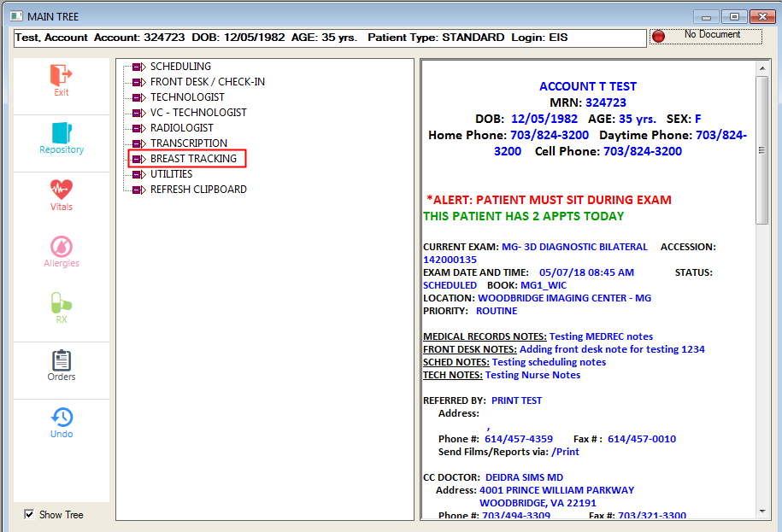Select TRANSCRIPTION in the tree
Image resolution: width=782 pixels, height=532 pixels.
[188, 143]
